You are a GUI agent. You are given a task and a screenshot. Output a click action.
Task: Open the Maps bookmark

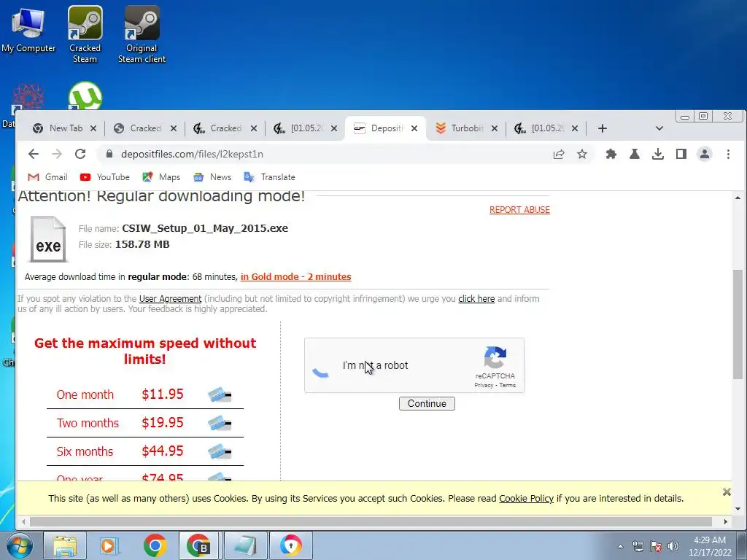pyautogui.click(x=161, y=177)
